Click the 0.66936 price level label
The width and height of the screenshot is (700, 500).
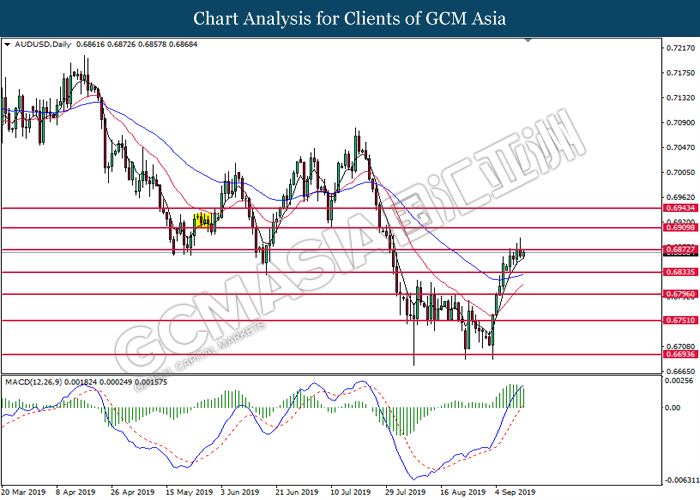click(x=681, y=354)
